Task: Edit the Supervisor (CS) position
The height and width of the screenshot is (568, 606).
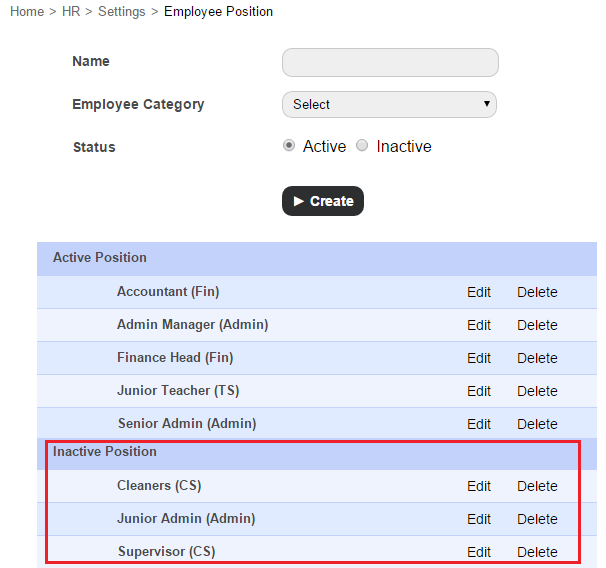Action: (x=479, y=552)
